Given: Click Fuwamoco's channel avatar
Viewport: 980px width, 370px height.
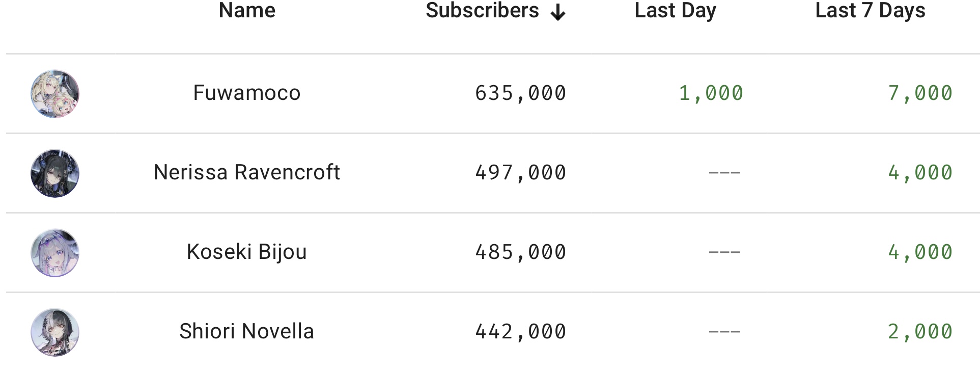Looking at the screenshot, I should coord(55,94).
